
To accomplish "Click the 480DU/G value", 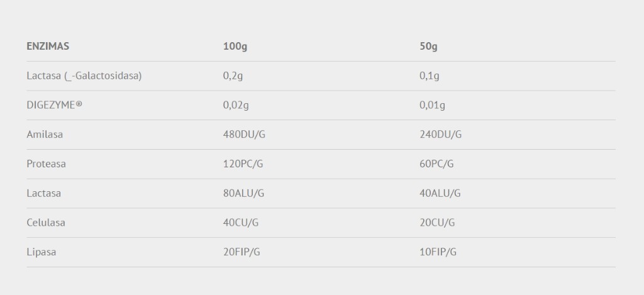I will tap(244, 135).
